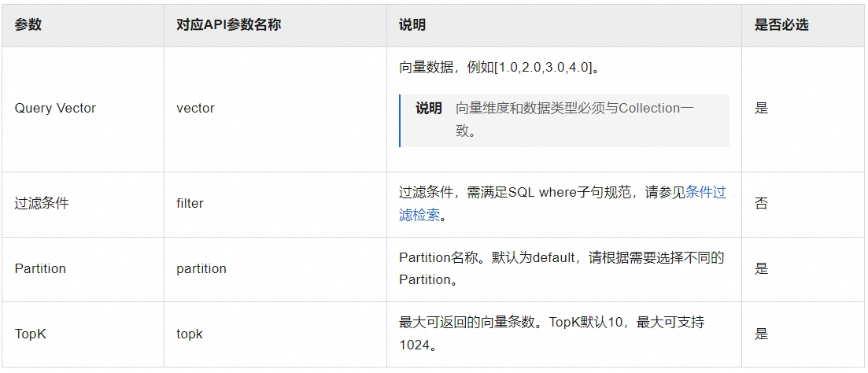Click the 参数 column header
868x373 pixels.
28,25
